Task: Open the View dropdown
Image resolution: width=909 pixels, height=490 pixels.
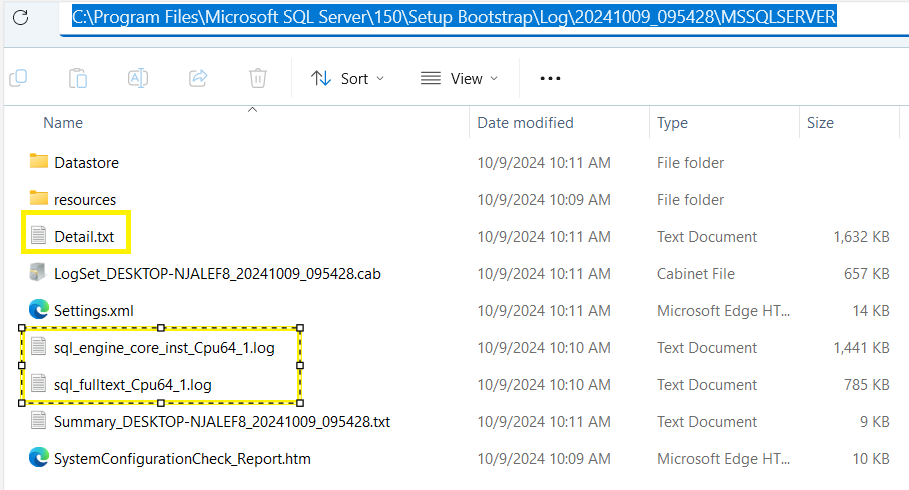Action: 459,78
